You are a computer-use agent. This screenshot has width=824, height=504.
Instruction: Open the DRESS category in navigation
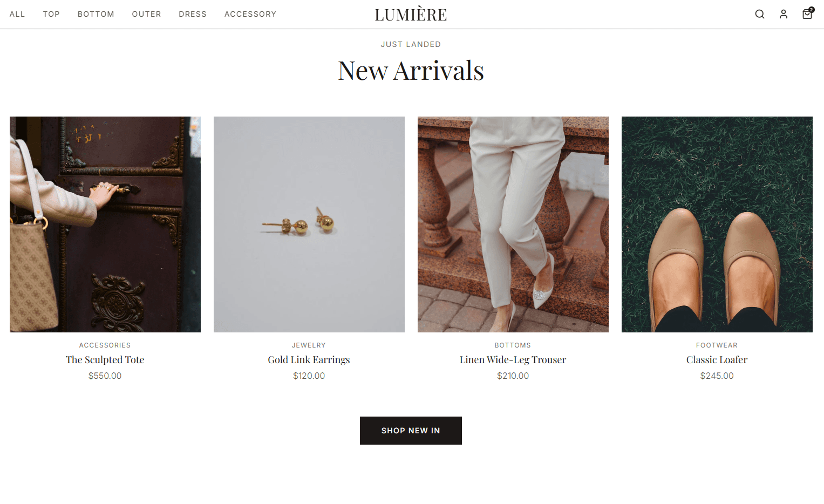[193, 14]
